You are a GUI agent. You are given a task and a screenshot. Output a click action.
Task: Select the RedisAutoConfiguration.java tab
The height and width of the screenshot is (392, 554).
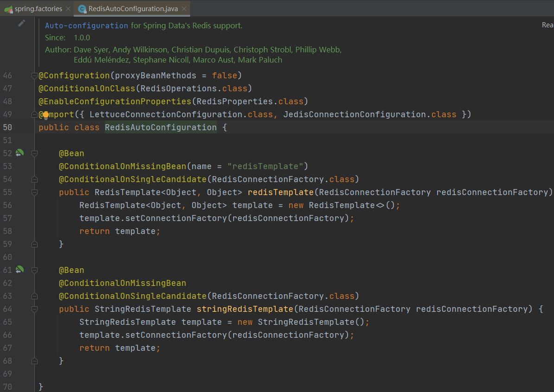click(x=133, y=9)
